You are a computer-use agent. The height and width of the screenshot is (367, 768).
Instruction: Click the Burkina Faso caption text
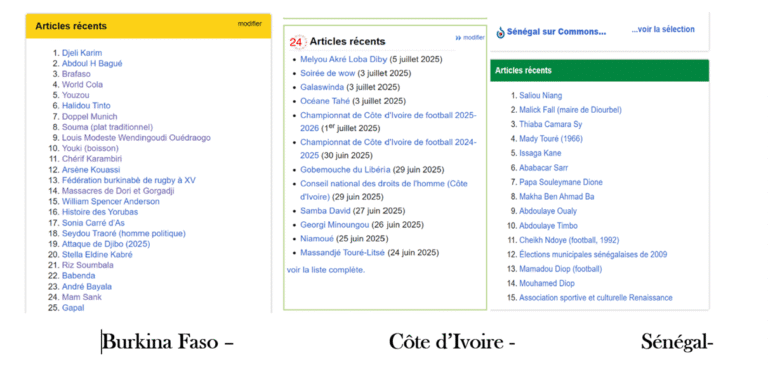pyautogui.click(x=168, y=342)
